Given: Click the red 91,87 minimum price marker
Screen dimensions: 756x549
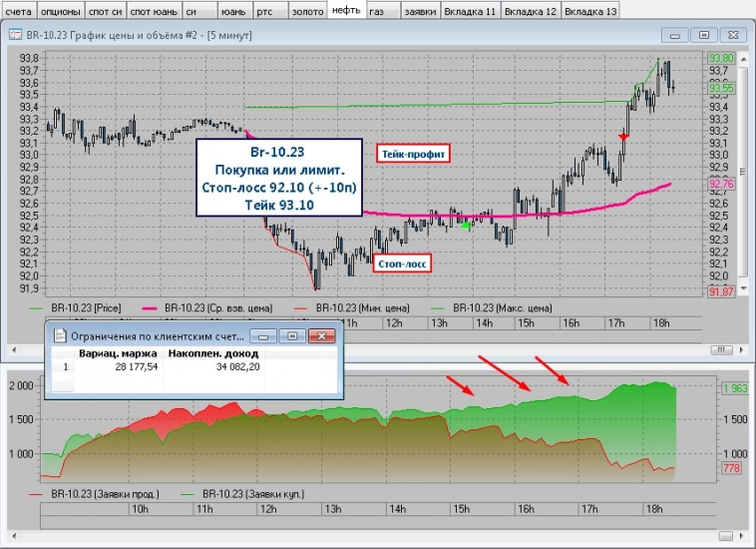Looking at the screenshot, I should pyautogui.click(x=721, y=291).
